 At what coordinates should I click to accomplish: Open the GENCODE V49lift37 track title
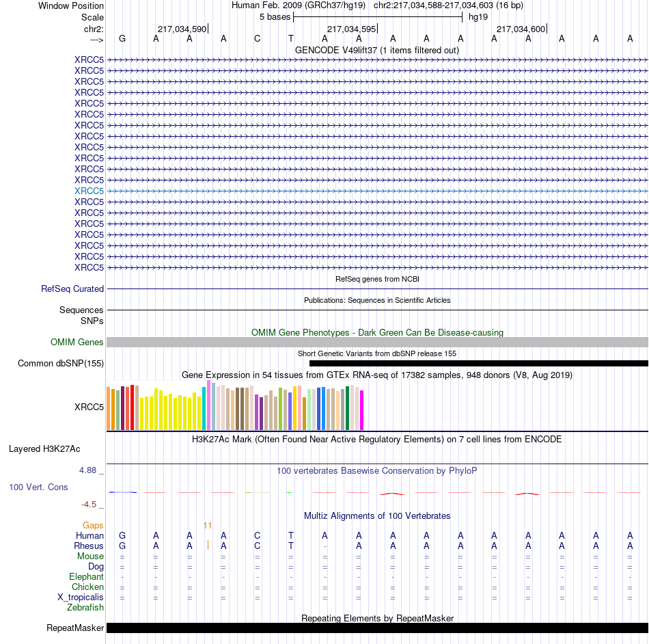click(x=376, y=50)
